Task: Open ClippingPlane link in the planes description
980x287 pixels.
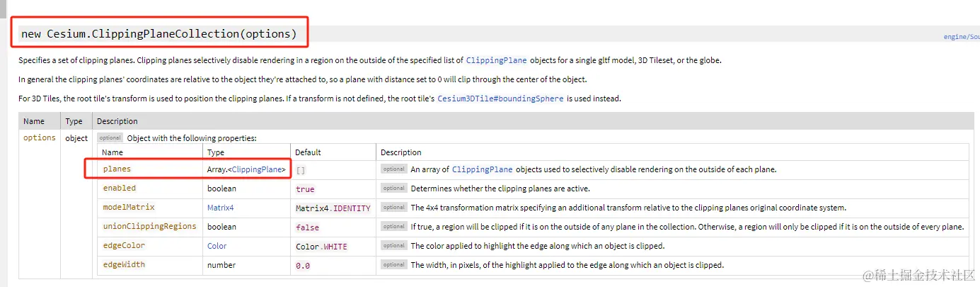Action: [482, 169]
